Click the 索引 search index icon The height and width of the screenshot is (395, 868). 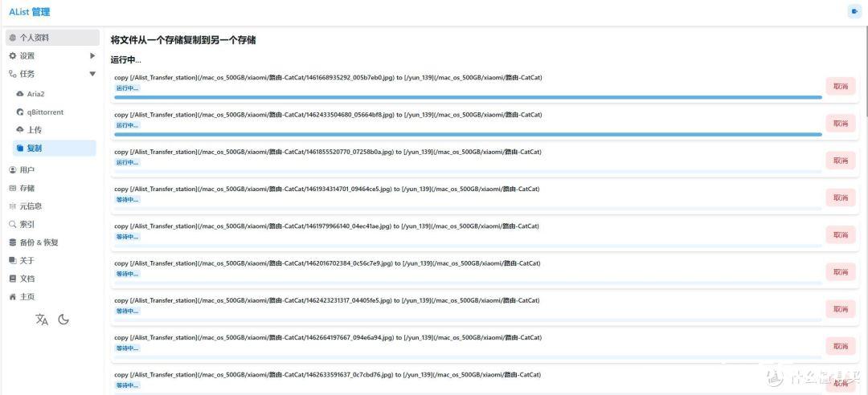(x=12, y=225)
